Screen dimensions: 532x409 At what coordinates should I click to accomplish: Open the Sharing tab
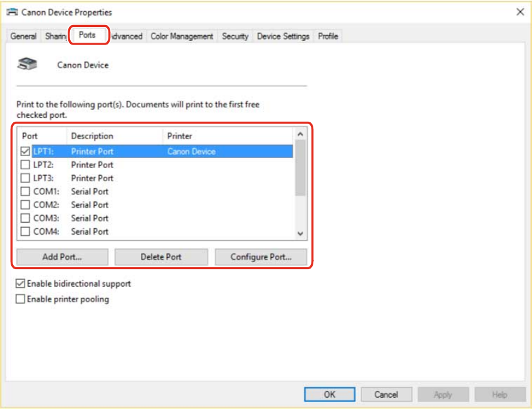(56, 36)
